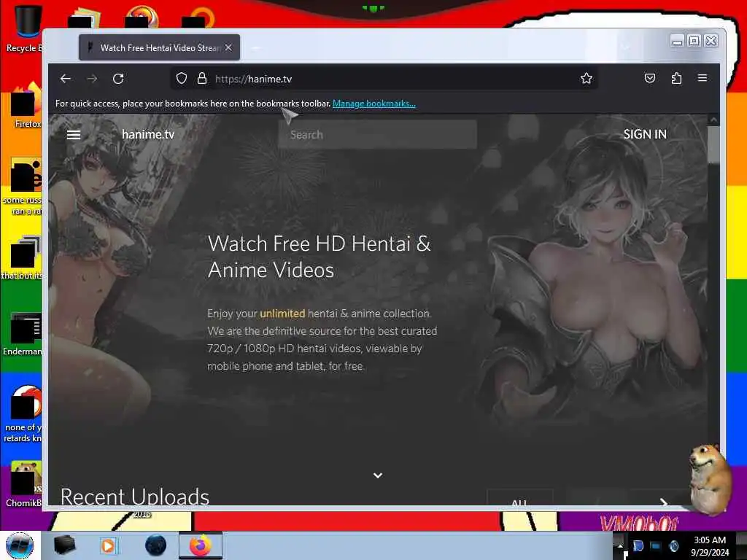The height and width of the screenshot is (560, 747).
Task: Select the Enderman desktop icon
Action: [23, 334]
